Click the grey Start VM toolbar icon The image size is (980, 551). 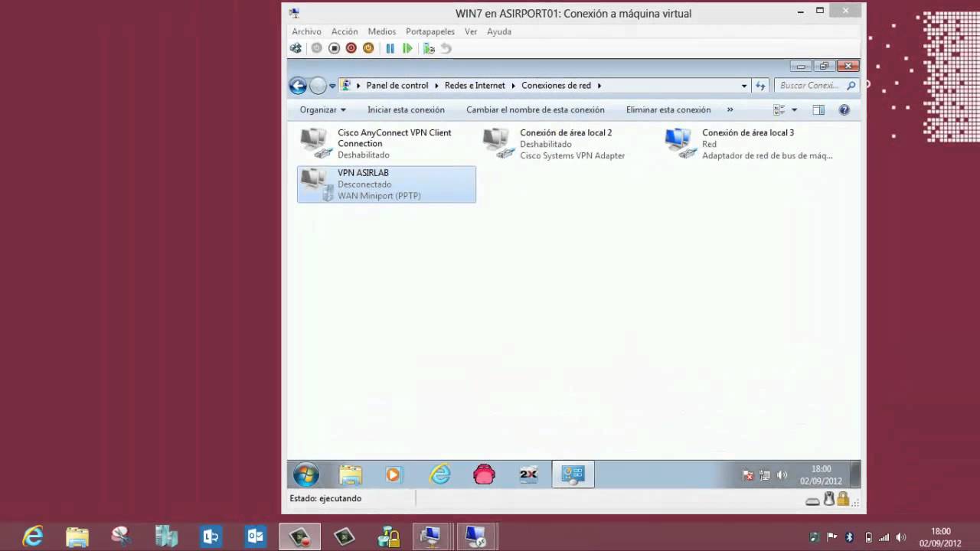point(316,48)
